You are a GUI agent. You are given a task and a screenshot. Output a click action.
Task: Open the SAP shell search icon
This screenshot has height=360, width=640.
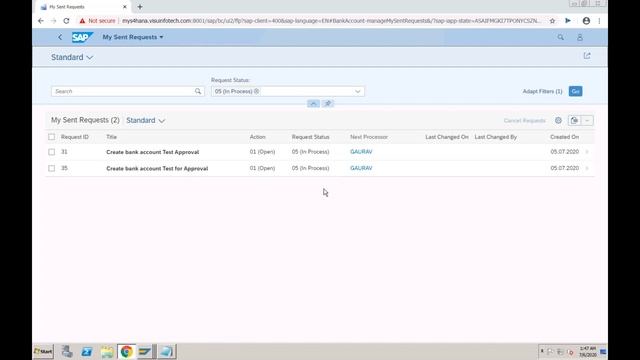coord(560,37)
